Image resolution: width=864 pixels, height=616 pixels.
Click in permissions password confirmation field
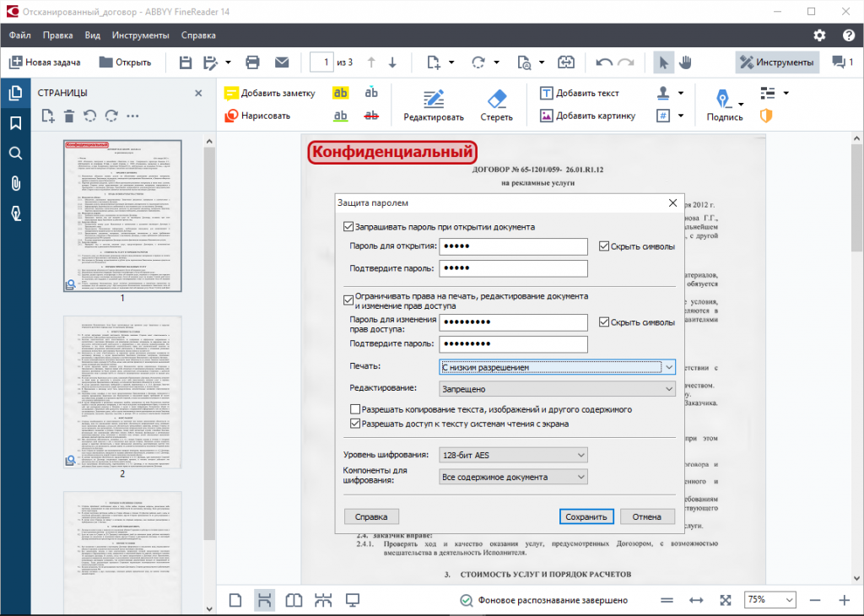point(513,343)
